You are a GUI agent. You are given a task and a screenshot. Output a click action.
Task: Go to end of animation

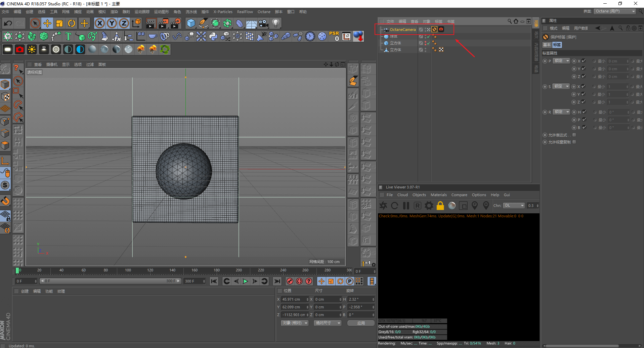[277, 281]
